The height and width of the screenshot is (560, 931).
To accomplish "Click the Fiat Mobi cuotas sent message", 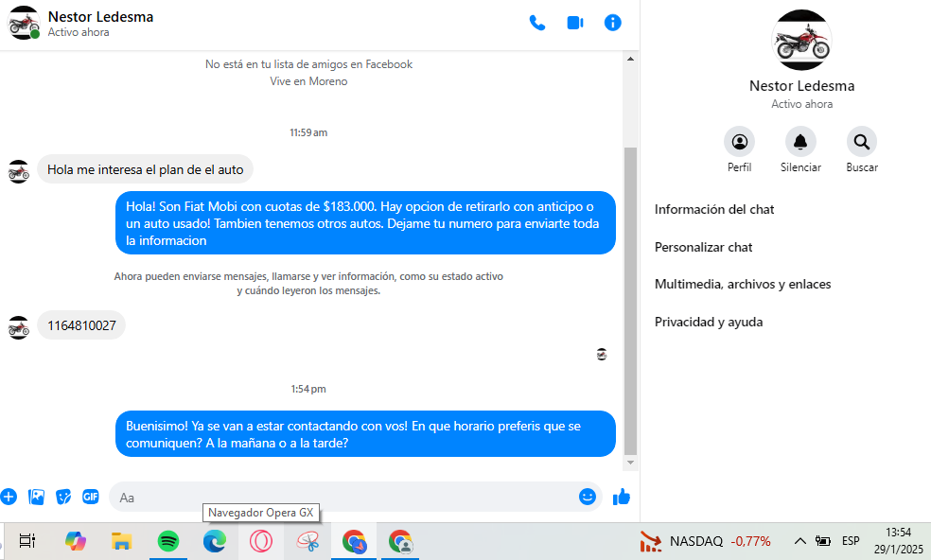I will coord(365,223).
